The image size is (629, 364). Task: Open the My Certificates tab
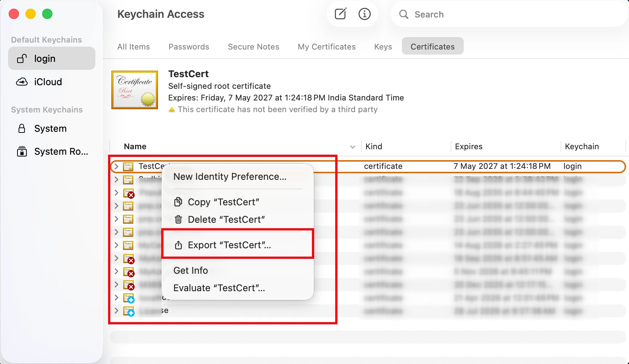(327, 47)
